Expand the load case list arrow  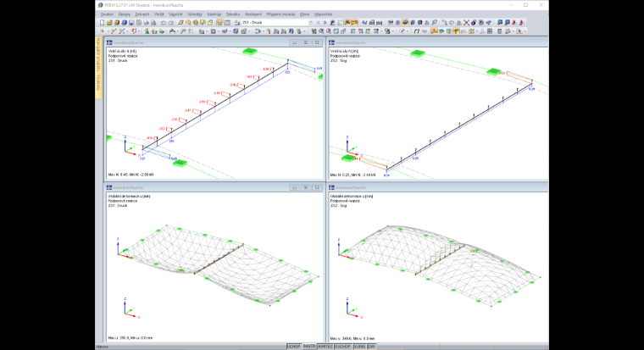(311, 23)
